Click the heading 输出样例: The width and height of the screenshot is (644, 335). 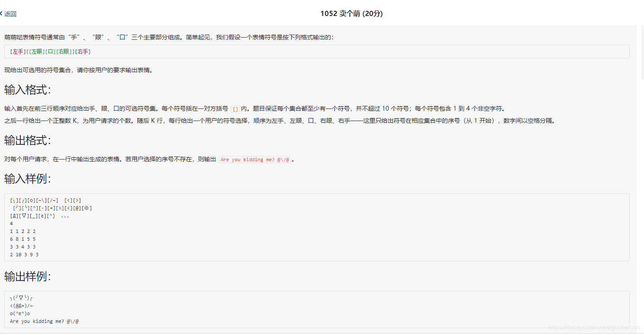pos(28,276)
